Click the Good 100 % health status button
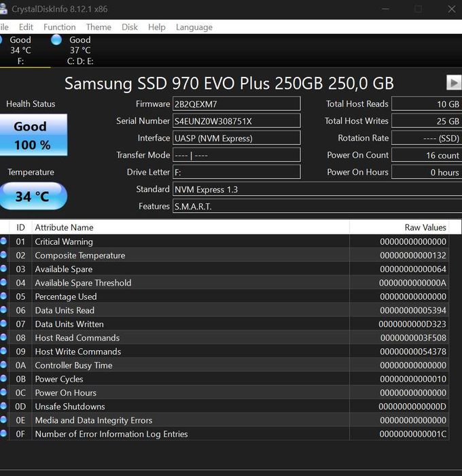 point(33,135)
